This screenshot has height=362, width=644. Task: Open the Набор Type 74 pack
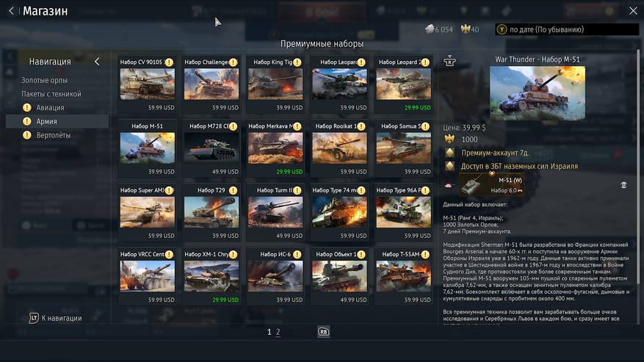click(x=340, y=212)
